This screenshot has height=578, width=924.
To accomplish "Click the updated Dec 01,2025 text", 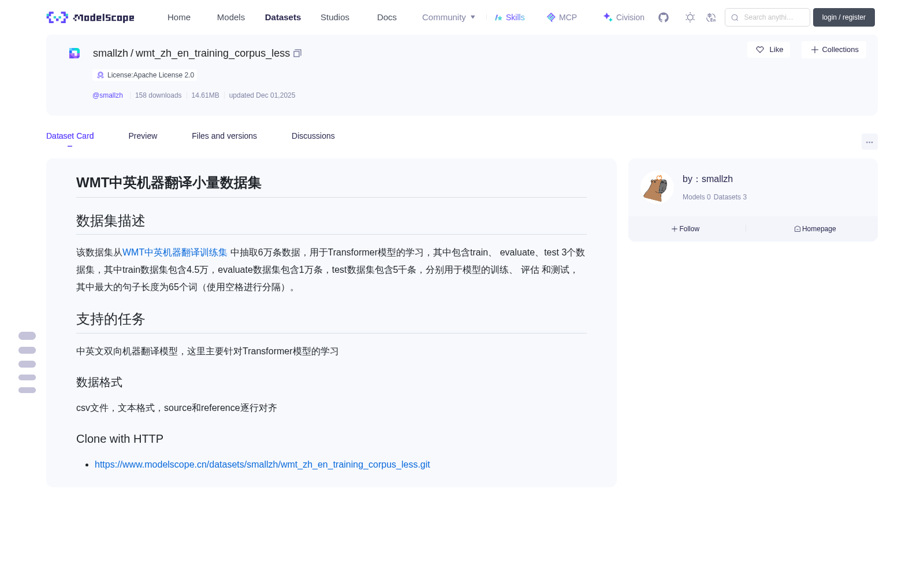I will coord(262,95).
